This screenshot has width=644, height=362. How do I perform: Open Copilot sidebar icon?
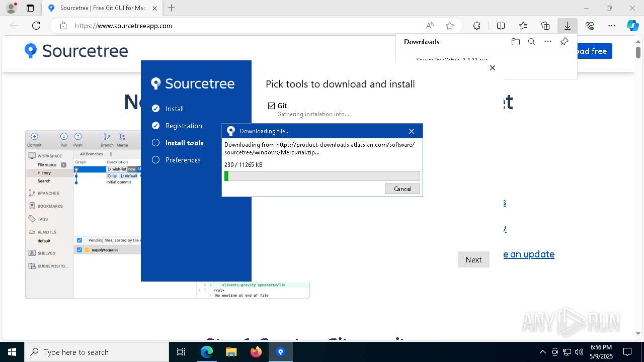point(632,26)
